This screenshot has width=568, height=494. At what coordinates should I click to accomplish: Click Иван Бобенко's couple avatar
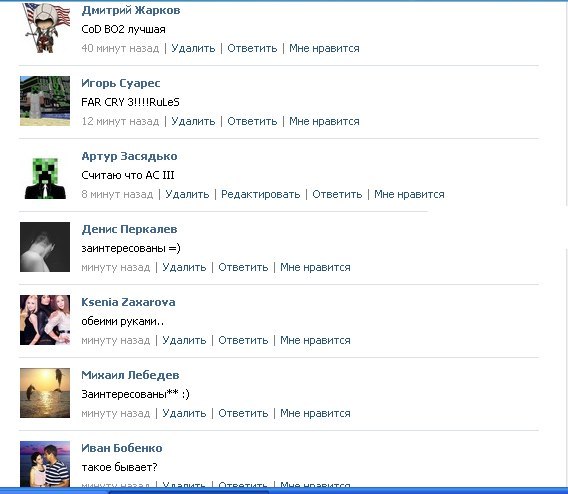45,464
